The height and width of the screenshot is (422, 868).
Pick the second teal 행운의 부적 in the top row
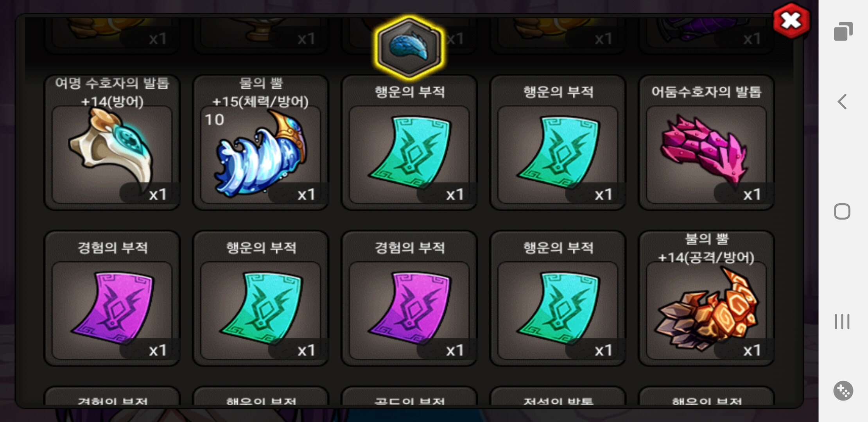pyautogui.click(x=558, y=143)
